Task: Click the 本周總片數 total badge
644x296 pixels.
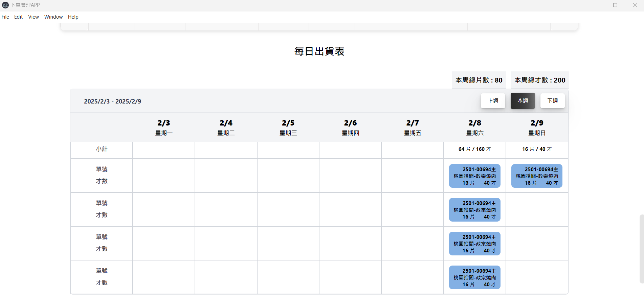Action: pyautogui.click(x=479, y=80)
